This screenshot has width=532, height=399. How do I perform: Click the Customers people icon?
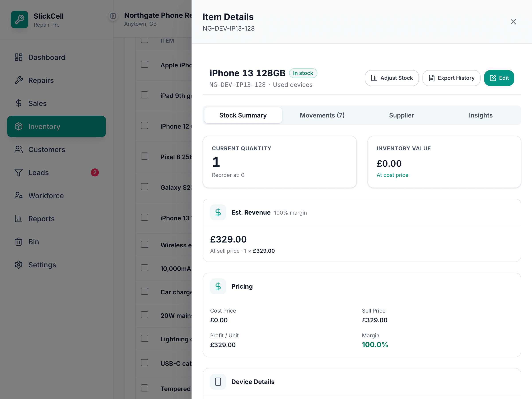(x=19, y=150)
